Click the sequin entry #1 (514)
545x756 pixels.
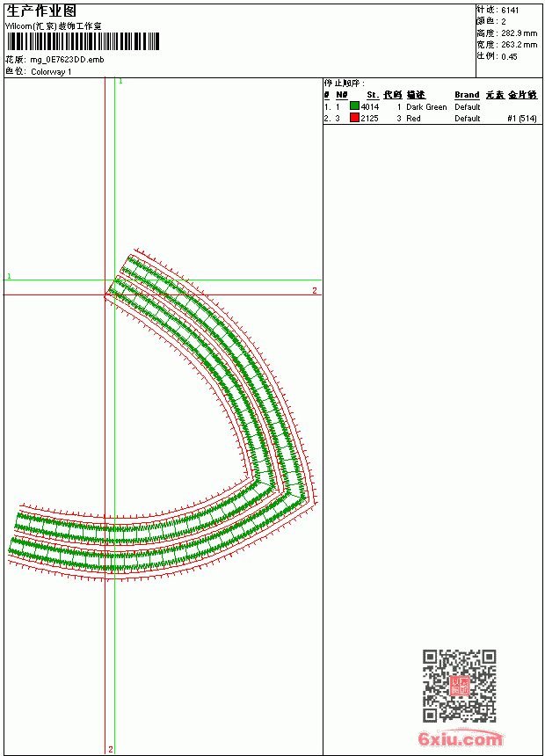click(522, 118)
